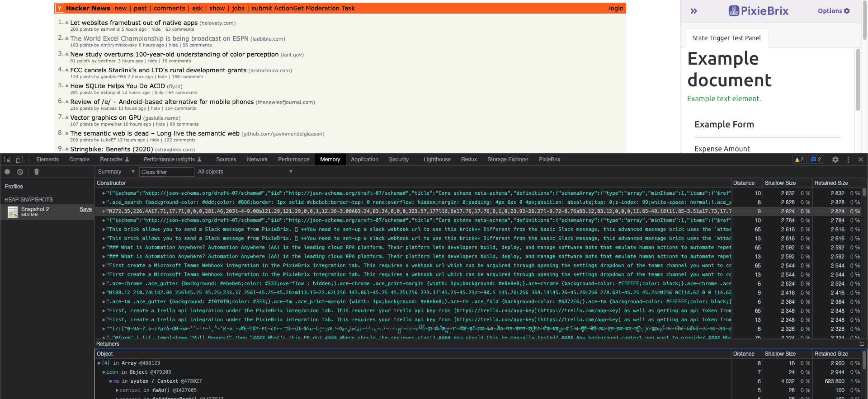This screenshot has width=868, height=399.
Task: Collect garbage trash can icon
Action: (x=37, y=172)
